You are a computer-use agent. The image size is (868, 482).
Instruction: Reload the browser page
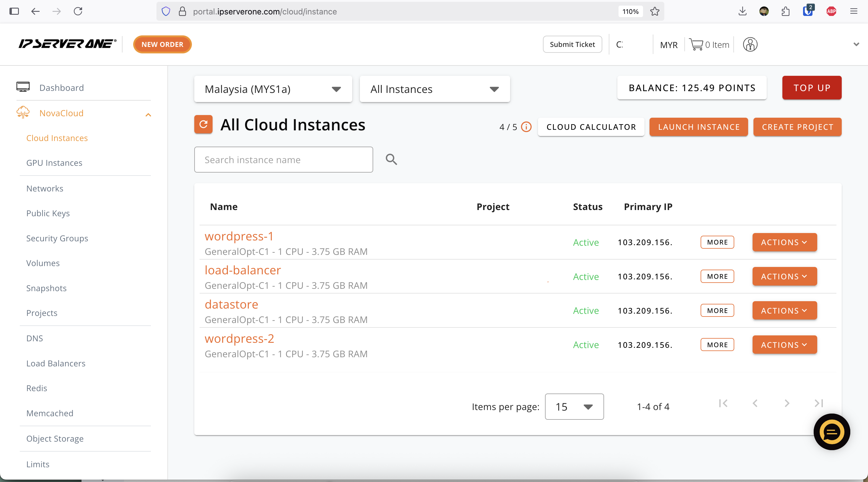point(78,12)
